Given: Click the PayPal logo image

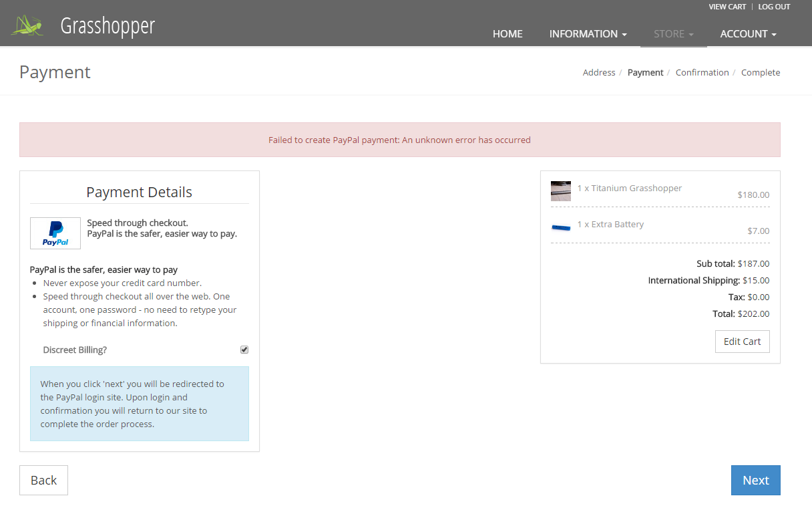Looking at the screenshot, I should click(55, 233).
